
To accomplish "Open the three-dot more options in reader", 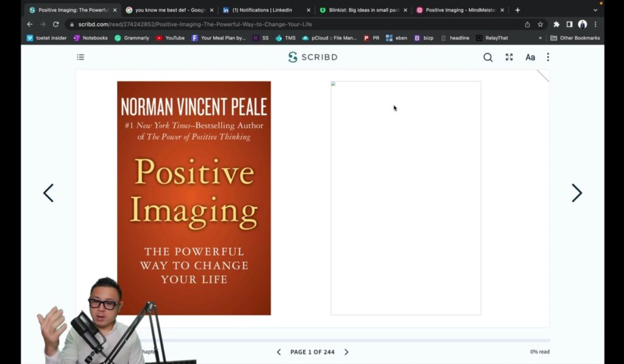I will tap(548, 57).
